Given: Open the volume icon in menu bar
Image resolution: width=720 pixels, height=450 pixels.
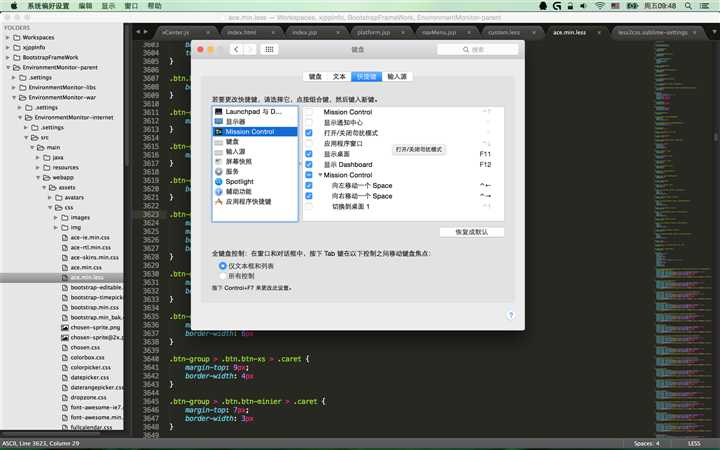Looking at the screenshot, I should [583, 6].
